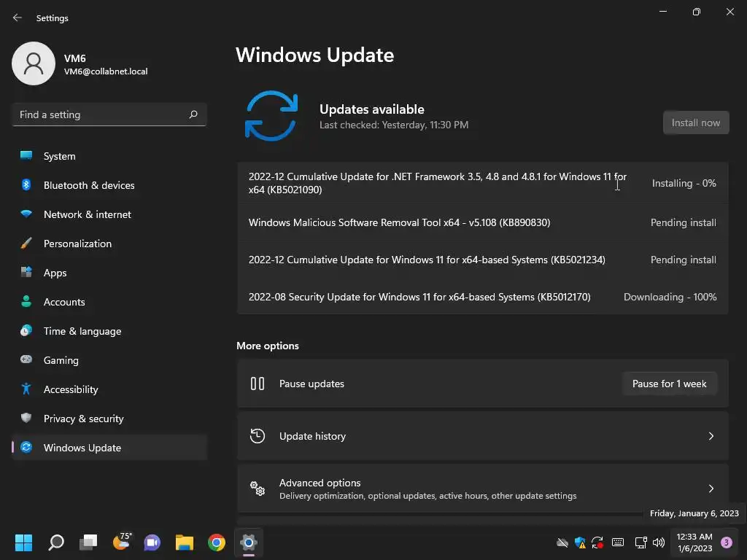Viewport: 747px width, 560px height.
Task: Click the OneDrive cloud tray icon
Action: [562, 542]
